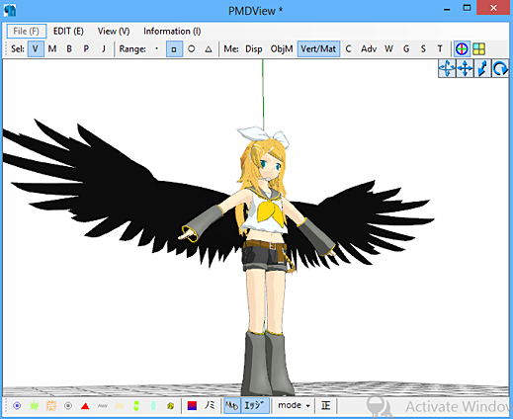Toggle the colored axis gizmo icon
Image resolution: width=513 pixels, height=420 pixels.
pos(462,49)
